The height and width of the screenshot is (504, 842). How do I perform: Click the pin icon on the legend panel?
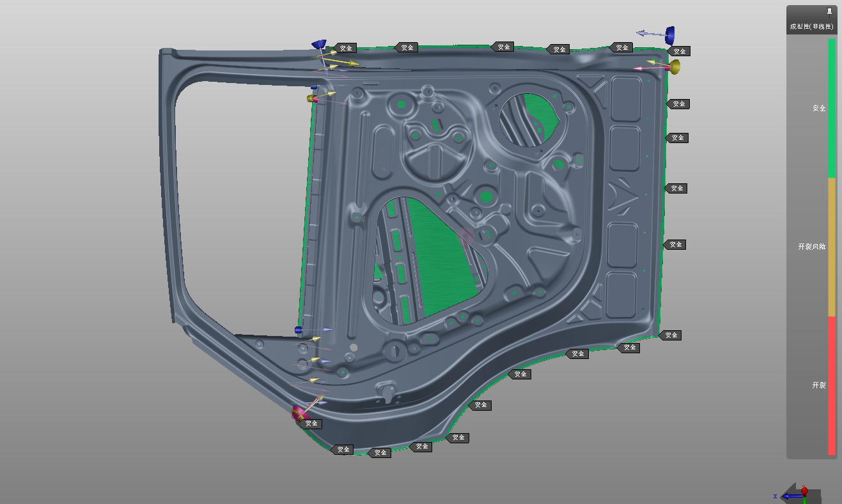(829, 11)
